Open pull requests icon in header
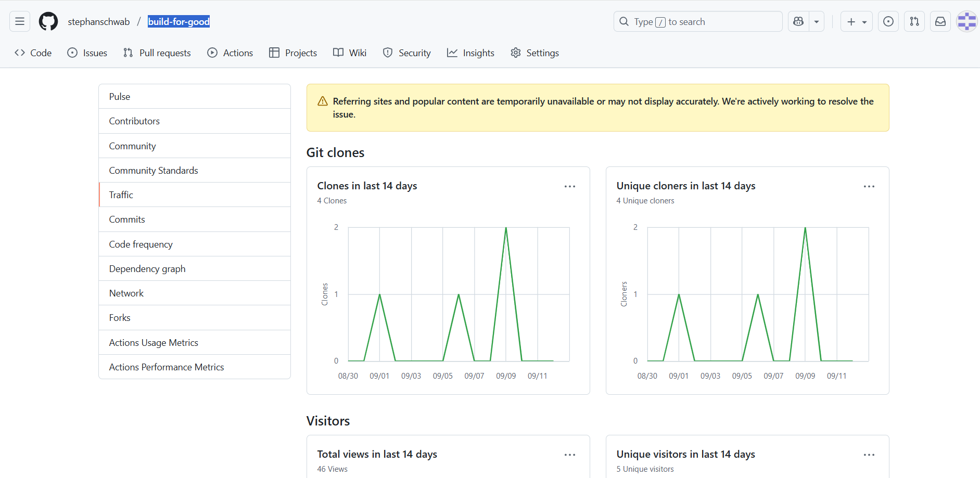980x478 pixels. (x=914, y=21)
